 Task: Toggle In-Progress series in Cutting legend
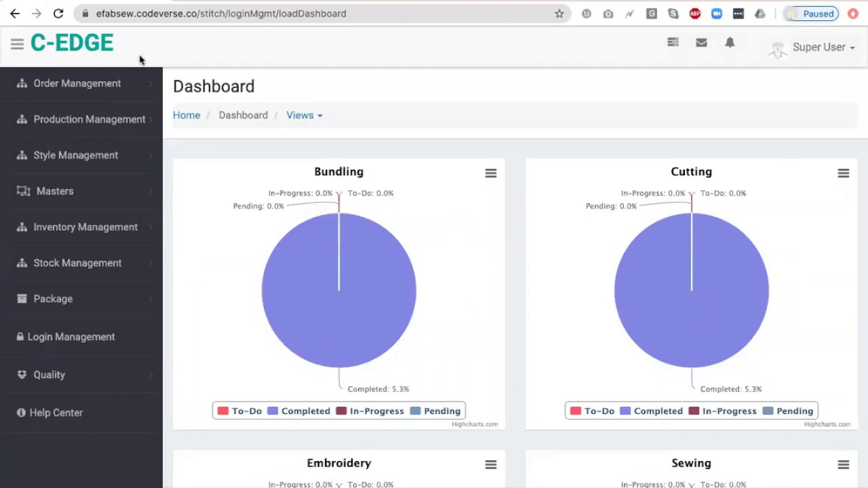pyautogui.click(x=723, y=411)
